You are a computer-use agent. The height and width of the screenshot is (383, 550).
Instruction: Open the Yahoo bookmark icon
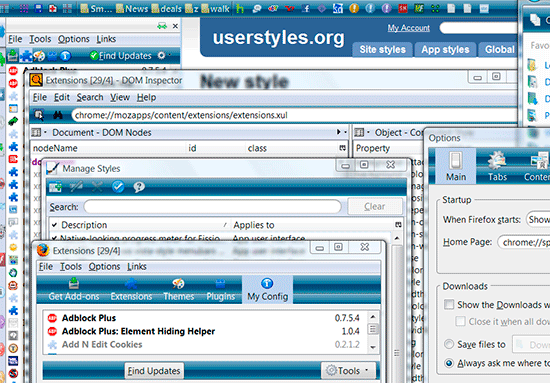click(289, 8)
